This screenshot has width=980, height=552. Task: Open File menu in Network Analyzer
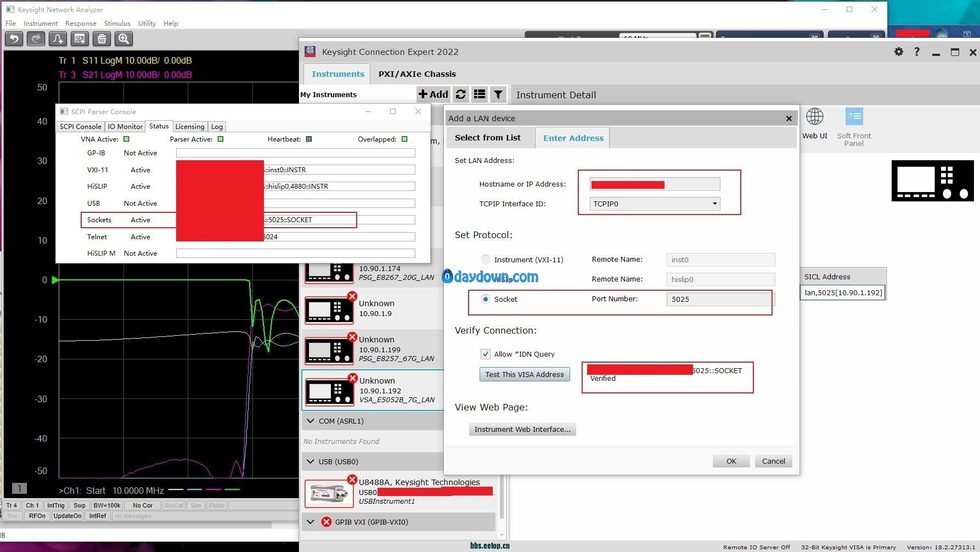tap(11, 23)
